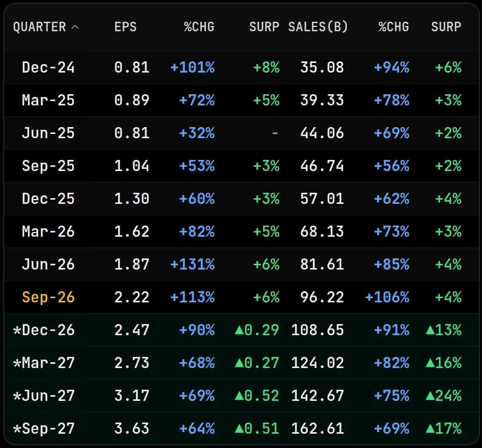Select the Mar-26 quarter row label

(x=48, y=231)
